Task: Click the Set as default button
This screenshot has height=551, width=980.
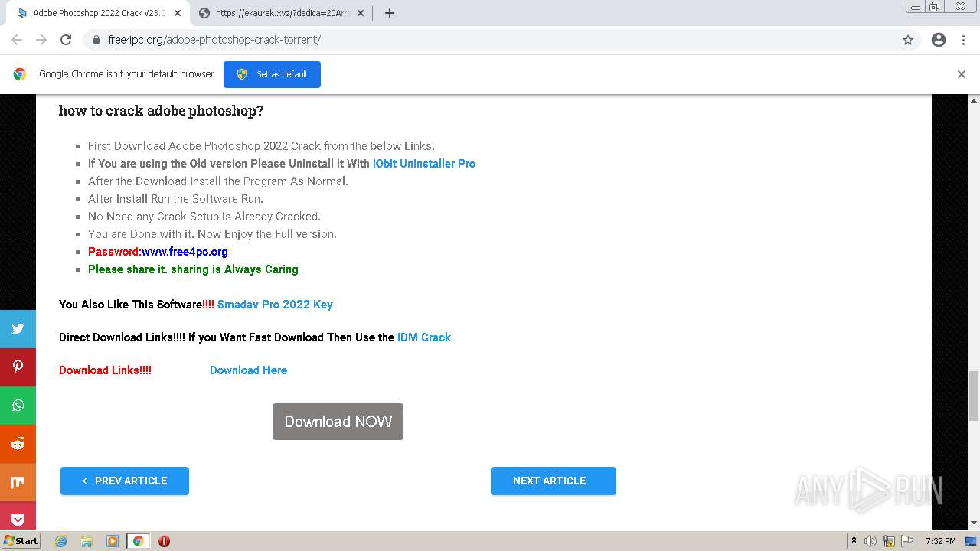Action: coord(272,74)
